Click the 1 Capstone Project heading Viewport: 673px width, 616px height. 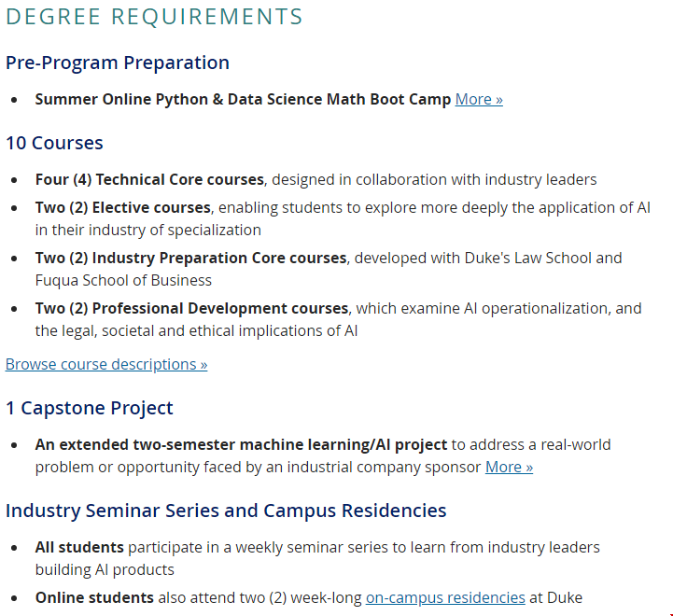[x=90, y=408]
